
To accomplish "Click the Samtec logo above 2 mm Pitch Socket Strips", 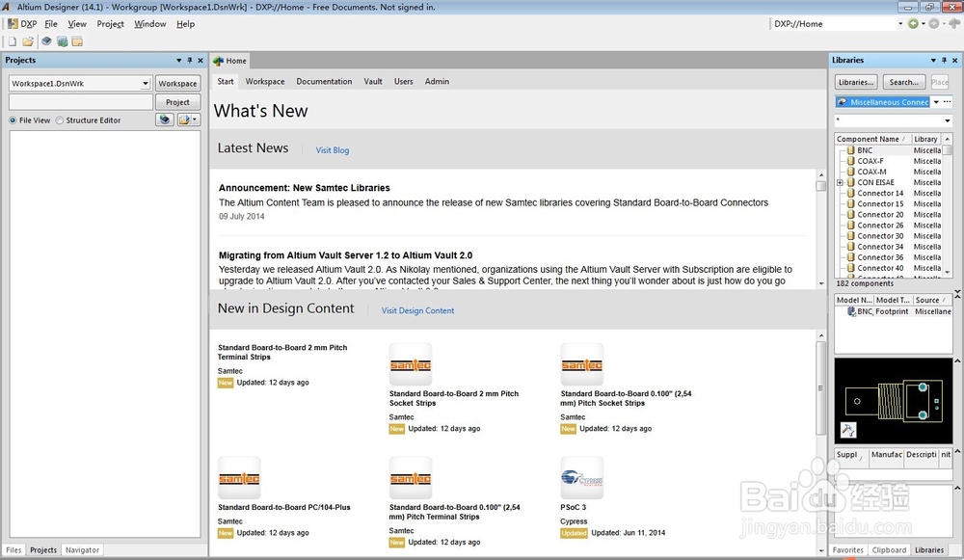I will coord(411,364).
